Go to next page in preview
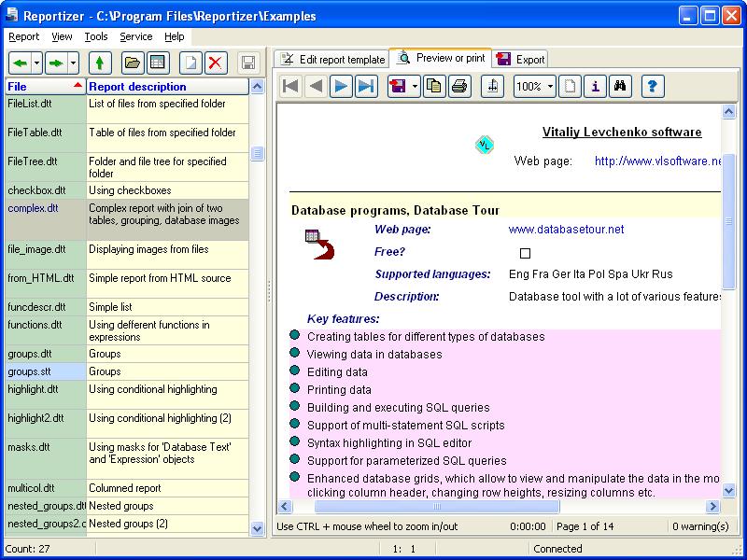This screenshot has width=747, height=560. tap(342, 87)
